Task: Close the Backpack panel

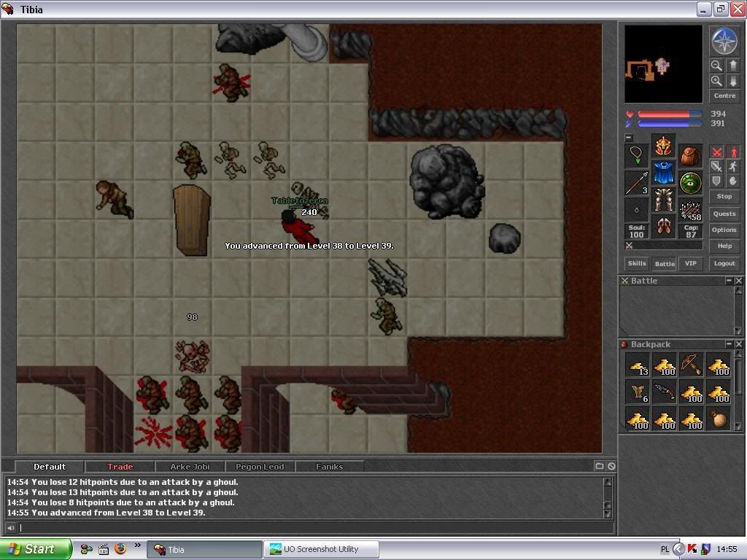Action: (738, 344)
